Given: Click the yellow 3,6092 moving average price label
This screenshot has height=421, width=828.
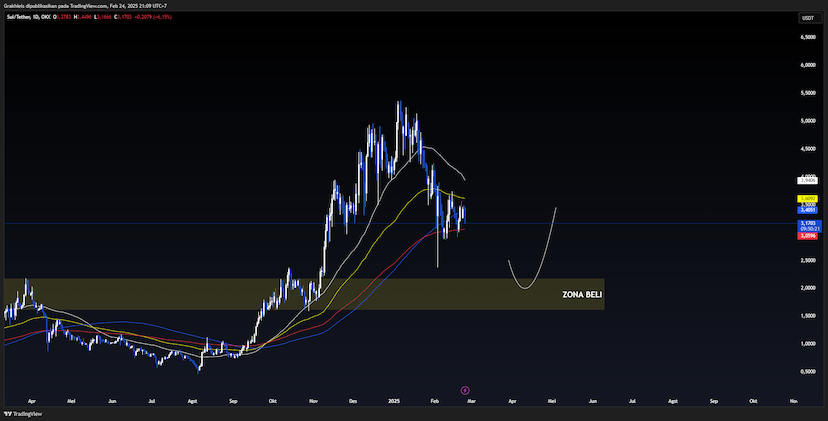Looking at the screenshot, I should [x=808, y=199].
